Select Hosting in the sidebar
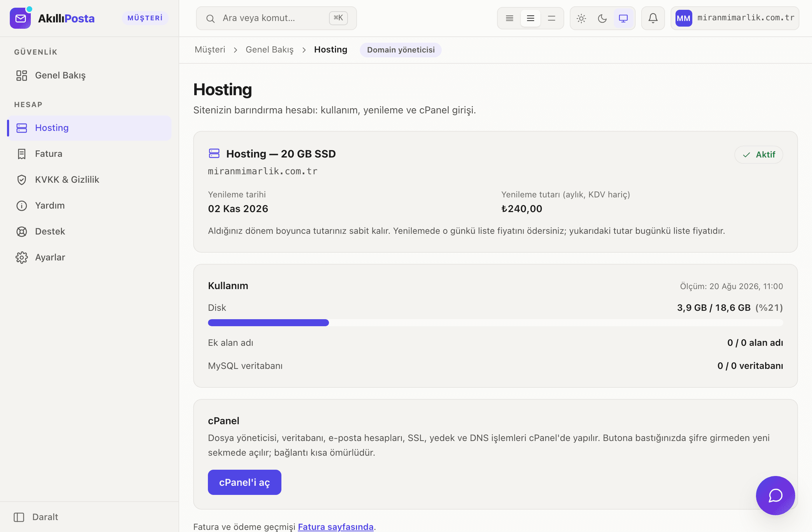This screenshot has width=812, height=532. (89, 128)
